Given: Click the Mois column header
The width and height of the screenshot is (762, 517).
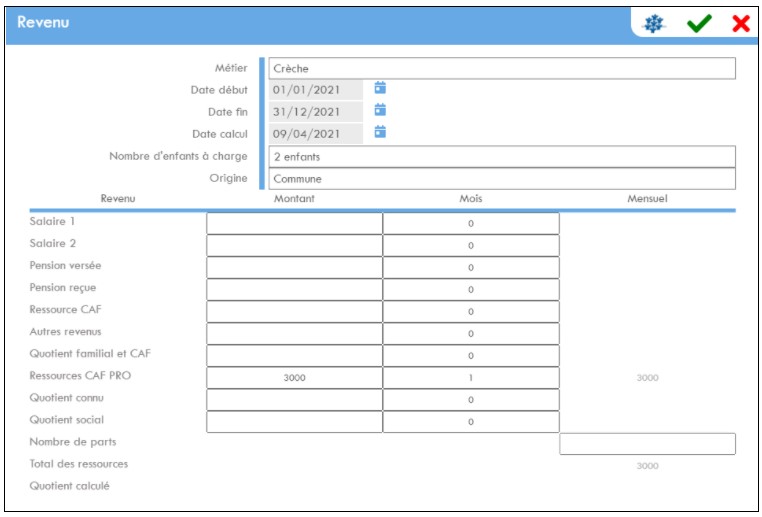Looking at the screenshot, I should click(x=471, y=198).
